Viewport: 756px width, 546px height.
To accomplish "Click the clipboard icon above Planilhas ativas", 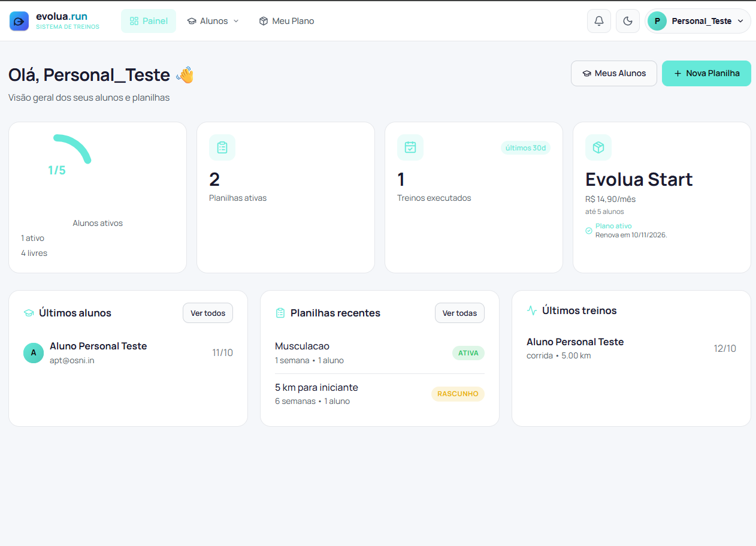I will (x=222, y=147).
